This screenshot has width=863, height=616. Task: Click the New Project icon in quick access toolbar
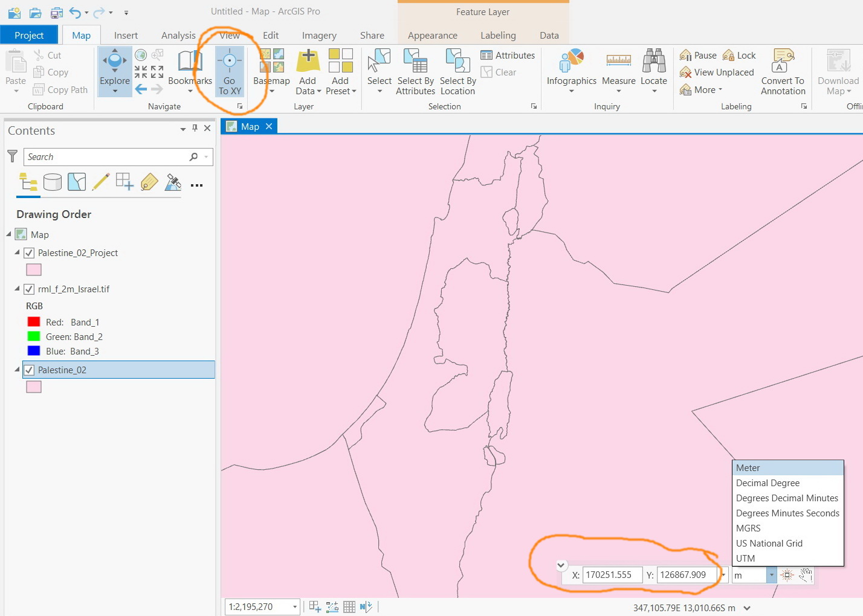point(14,12)
